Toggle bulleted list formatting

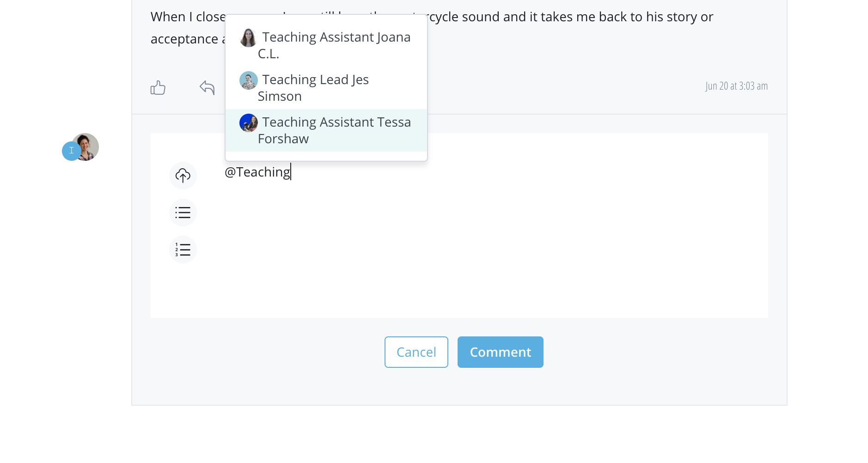click(x=183, y=213)
